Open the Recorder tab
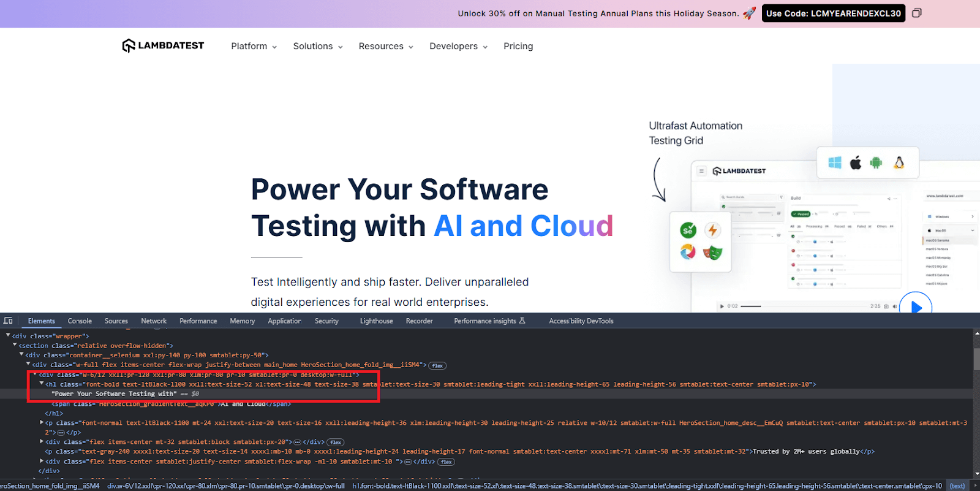Viewport: 980px width, 491px height. tap(420, 321)
